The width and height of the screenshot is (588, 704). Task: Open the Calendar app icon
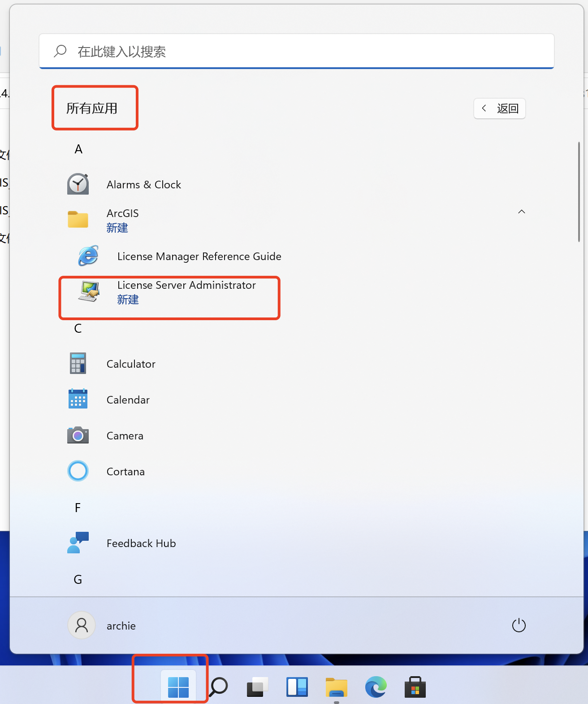click(78, 399)
